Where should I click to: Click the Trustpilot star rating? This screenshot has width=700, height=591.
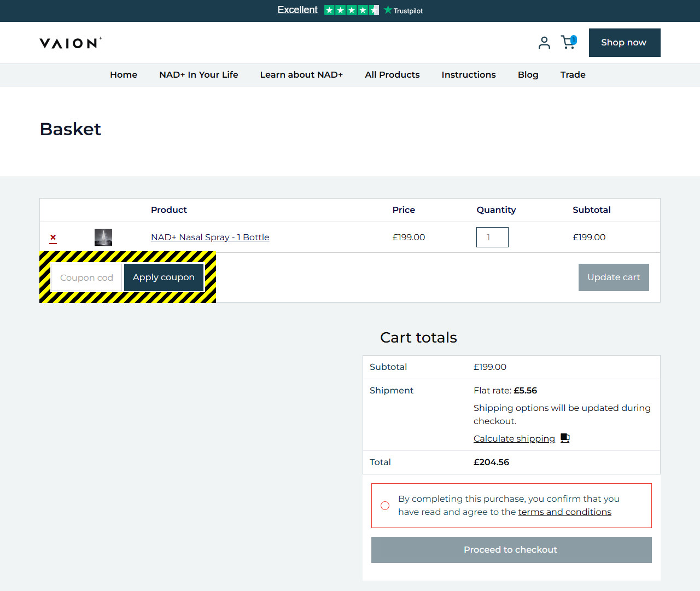[352, 10]
